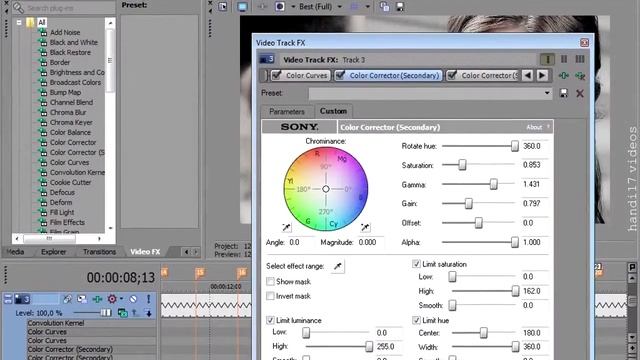Click the Angle value field
This screenshot has width=640, height=360.
300,242
